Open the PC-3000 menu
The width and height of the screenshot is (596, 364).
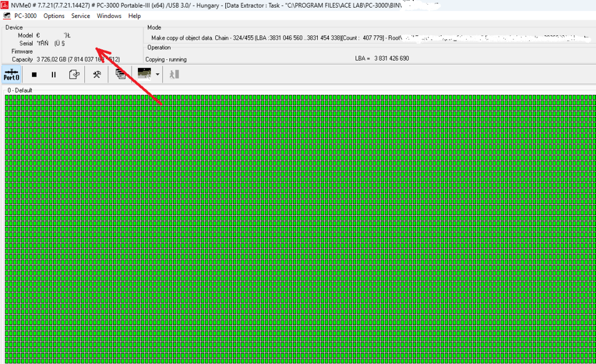[26, 16]
